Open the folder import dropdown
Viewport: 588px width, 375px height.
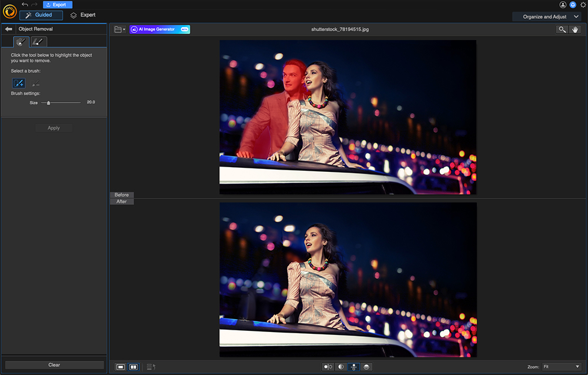pos(119,29)
